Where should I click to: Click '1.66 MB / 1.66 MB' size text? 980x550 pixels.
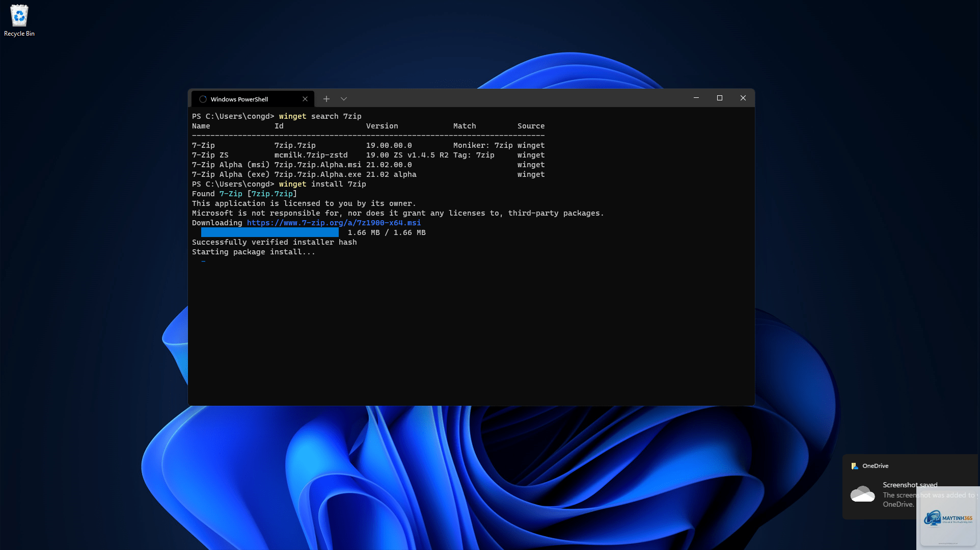(387, 232)
